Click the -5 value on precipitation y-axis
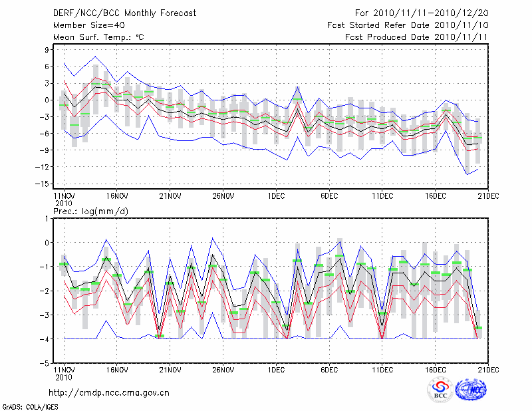Viewport: 532px width, 411px height. pos(47,364)
